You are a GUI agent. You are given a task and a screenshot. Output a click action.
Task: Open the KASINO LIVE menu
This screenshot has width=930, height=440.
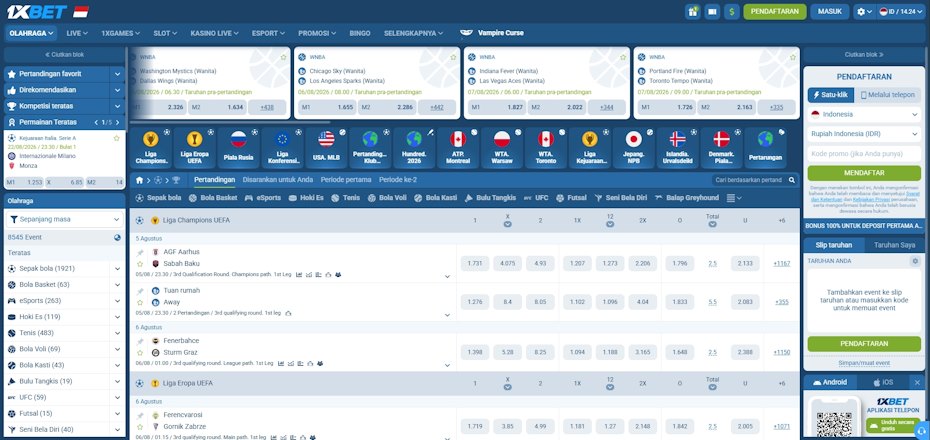point(214,33)
